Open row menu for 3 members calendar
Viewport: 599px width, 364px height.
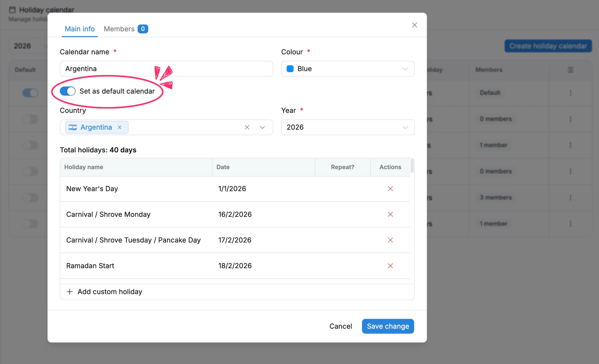click(x=570, y=198)
